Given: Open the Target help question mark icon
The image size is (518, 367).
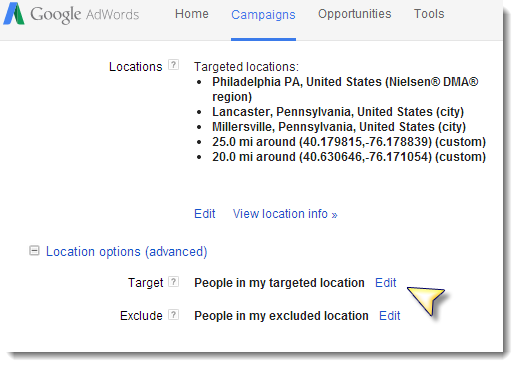Looking at the screenshot, I should click(173, 282).
